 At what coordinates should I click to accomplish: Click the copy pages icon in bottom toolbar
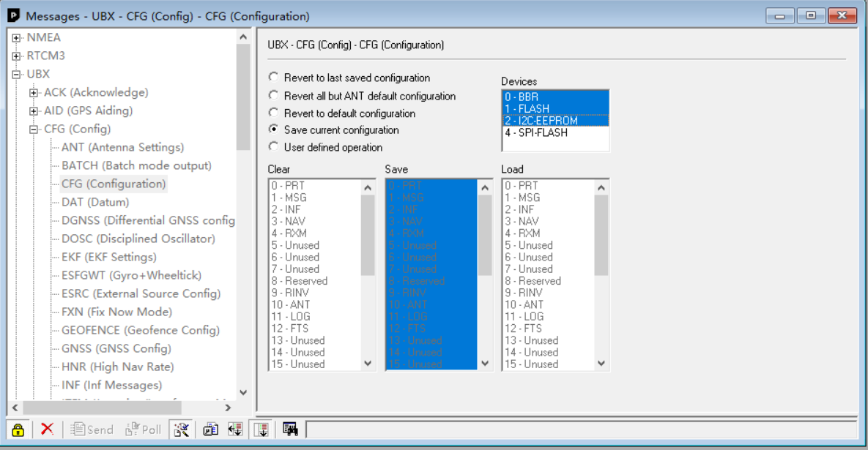pyautogui.click(x=210, y=430)
